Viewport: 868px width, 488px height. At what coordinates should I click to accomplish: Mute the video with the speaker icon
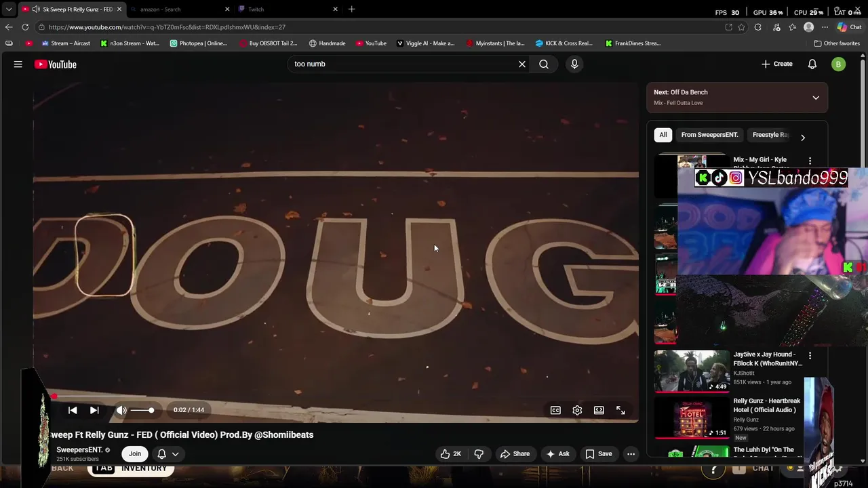pyautogui.click(x=121, y=410)
